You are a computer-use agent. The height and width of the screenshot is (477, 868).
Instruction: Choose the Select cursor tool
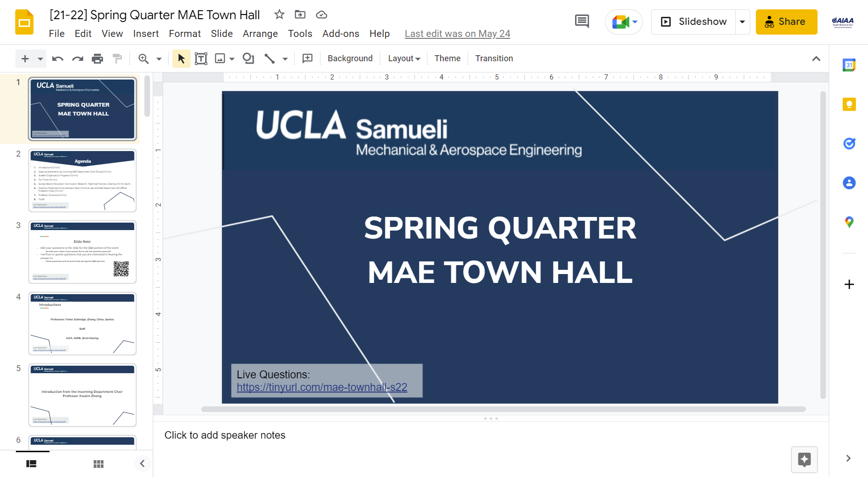point(181,58)
